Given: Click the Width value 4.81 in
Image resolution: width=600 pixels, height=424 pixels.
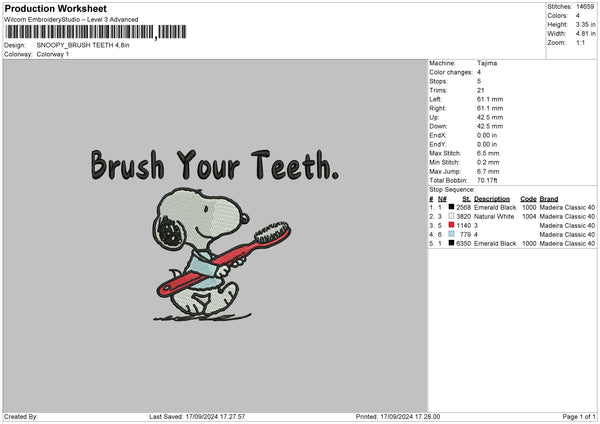Looking at the screenshot, I should point(585,34).
